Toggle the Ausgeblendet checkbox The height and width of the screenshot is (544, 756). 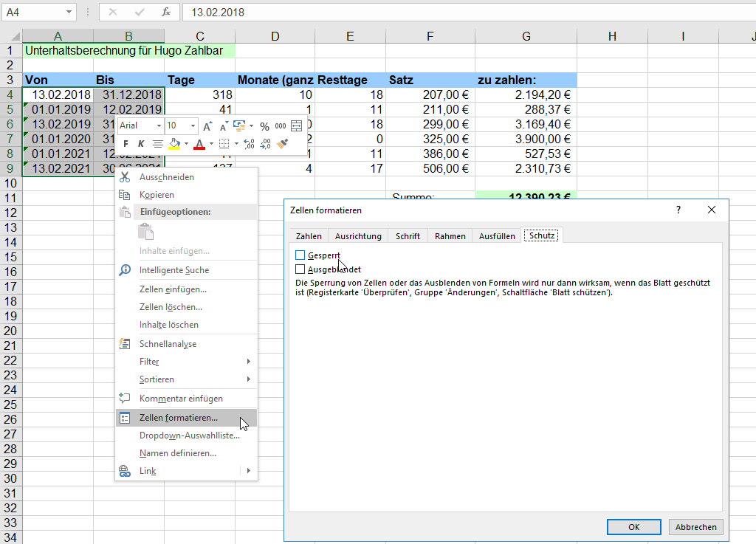tap(300, 269)
